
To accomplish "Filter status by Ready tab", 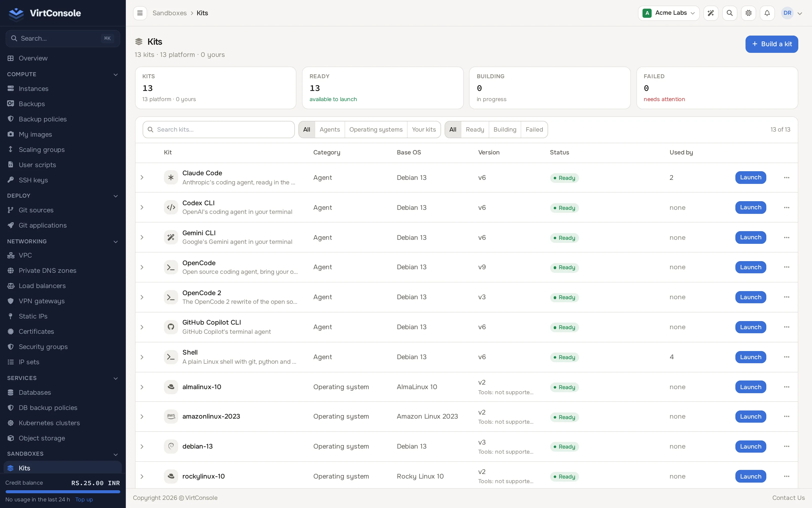I will click(x=475, y=130).
